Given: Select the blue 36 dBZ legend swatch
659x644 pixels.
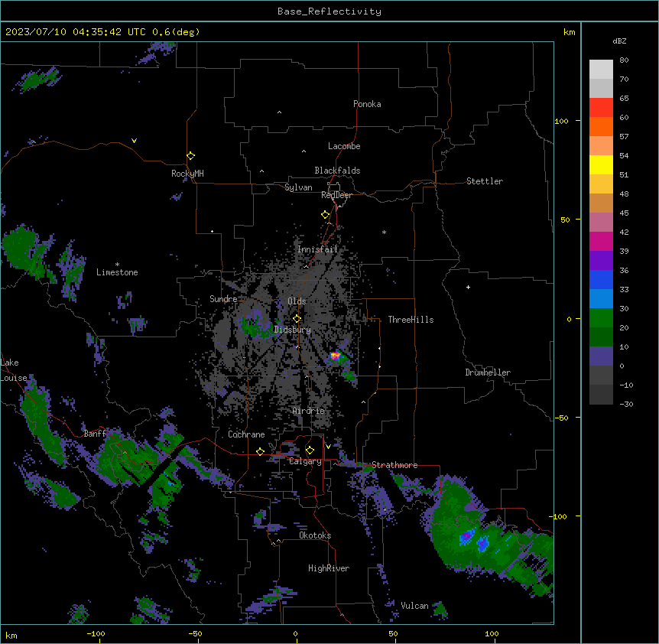Looking at the screenshot, I should point(601,279).
